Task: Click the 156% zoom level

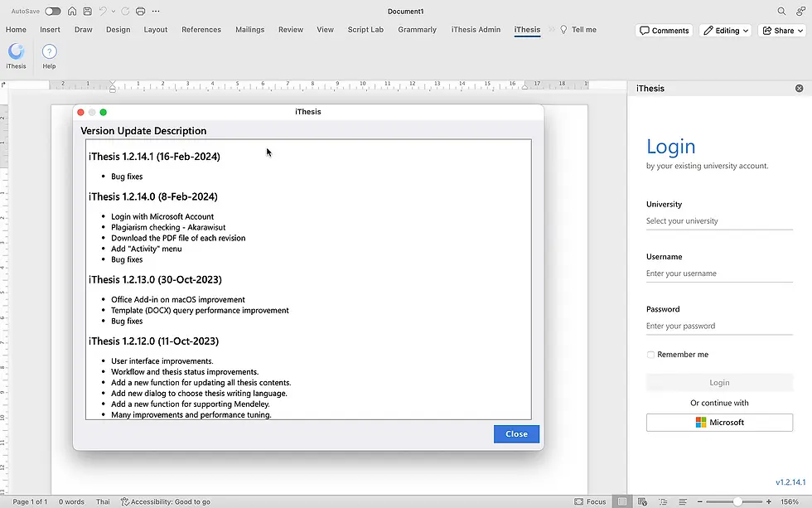Action: click(790, 502)
